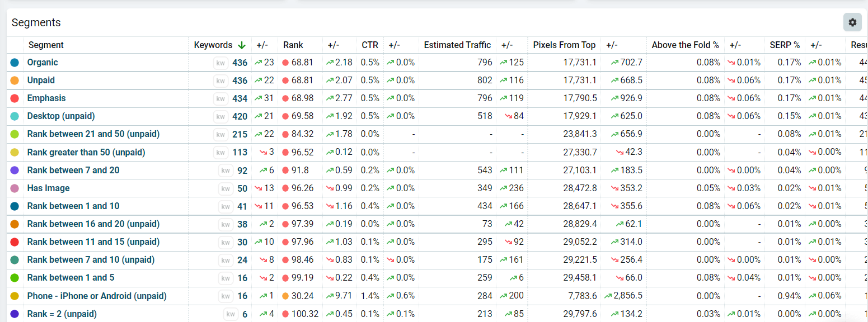Sort by Estimated Traffic column header
This screenshot has height=322, width=868.
click(x=457, y=45)
